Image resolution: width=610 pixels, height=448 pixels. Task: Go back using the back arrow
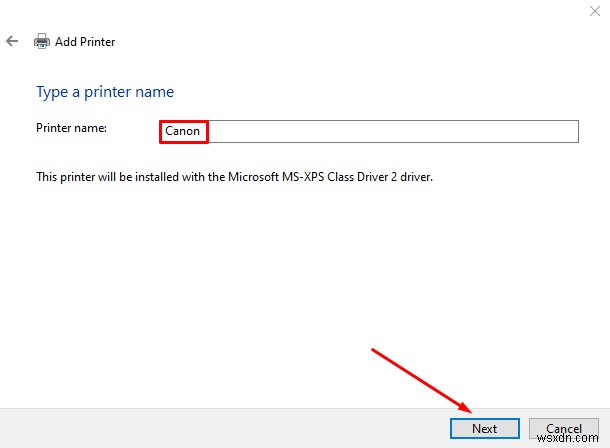(x=12, y=42)
